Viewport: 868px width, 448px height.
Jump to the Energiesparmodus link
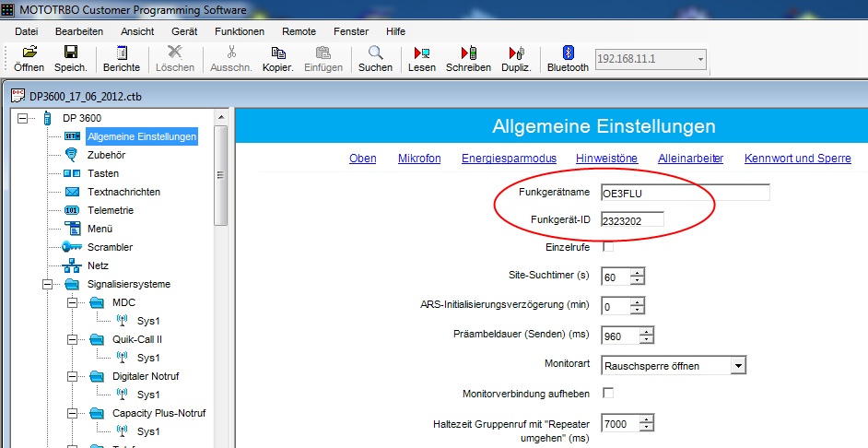click(510, 159)
